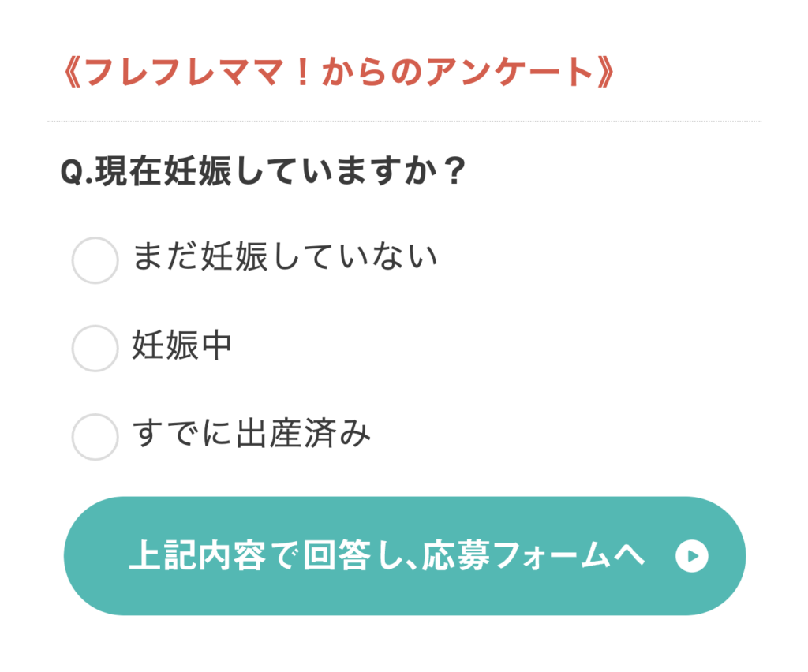Viewport: 808px width, 672px height.
Task: Click the word 応募フォームへ on the teal button
Action: point(533,557)
